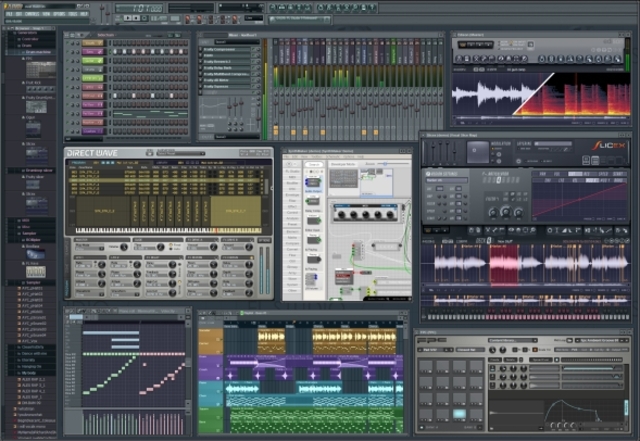Start playback with the transport play button
640x441 pixels.
tap(127, 18)
